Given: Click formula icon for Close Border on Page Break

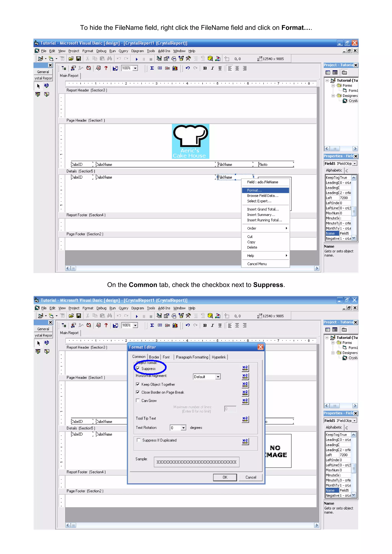Looking at the screenshot, I should (x=245, y=392).
